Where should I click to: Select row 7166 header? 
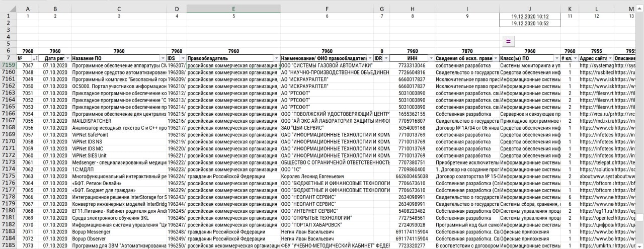point(9,114)
